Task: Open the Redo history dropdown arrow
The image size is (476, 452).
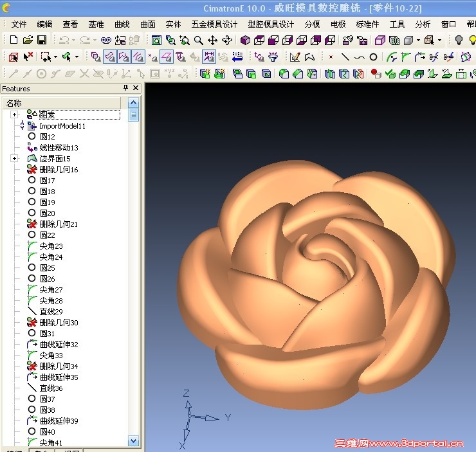Action: 95,40
